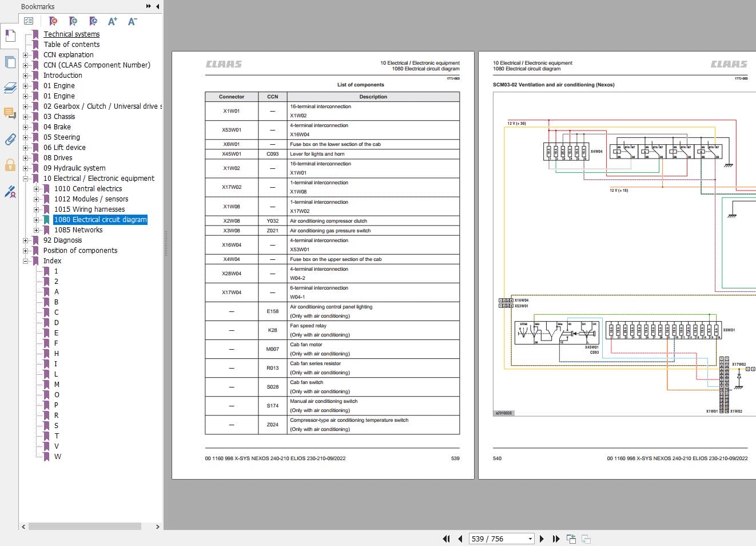Viewport: 756px width, 546px height.
Task: Go to the last page
Action: (x=556, y=539)
